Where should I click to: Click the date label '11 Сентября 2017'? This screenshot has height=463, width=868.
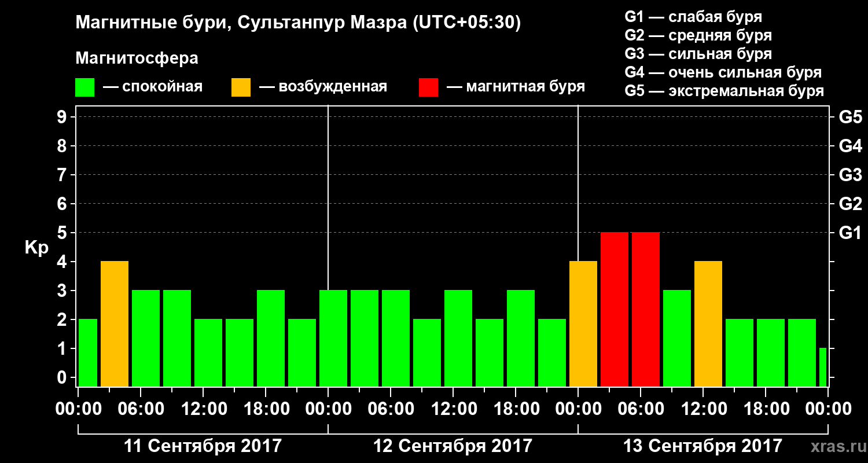coord(203,446)
